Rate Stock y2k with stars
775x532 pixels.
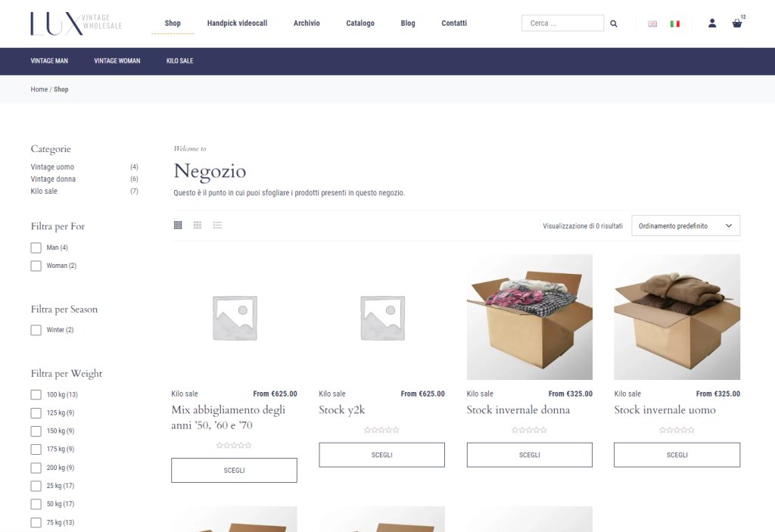(381, 430)
